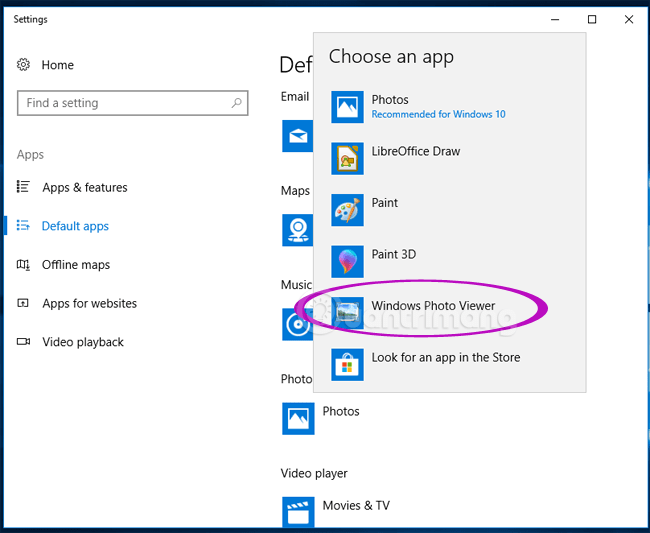Open Apps & features page
This screenshot has height=533, width=650.
point(85,187)
